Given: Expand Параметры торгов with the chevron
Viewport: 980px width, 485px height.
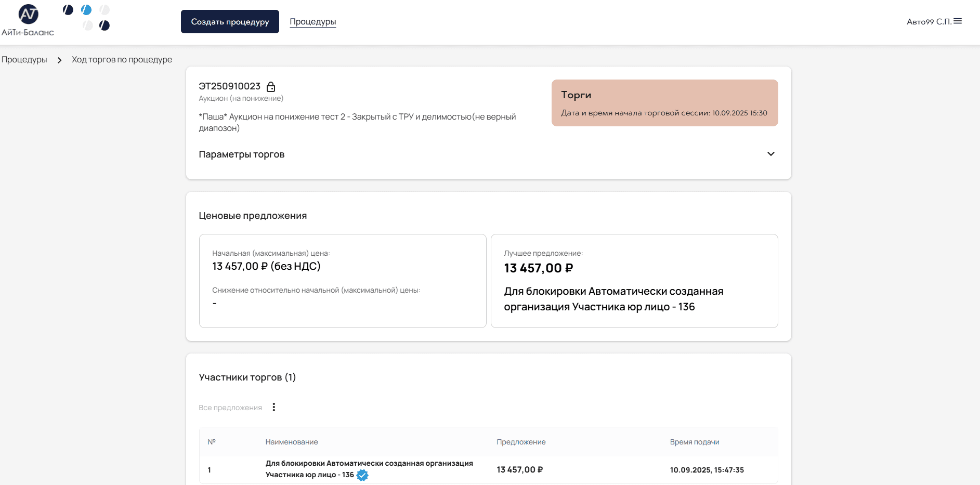Looking at the screenshot, I should coord(770,154).
